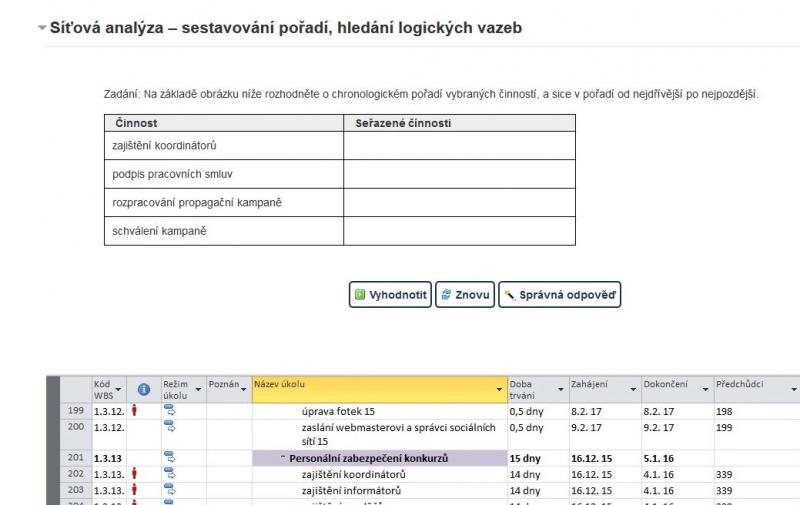This screenshot has width=800, height=505.
Task: Click the Znovu reset button
Action: click(x=465, y=295)
